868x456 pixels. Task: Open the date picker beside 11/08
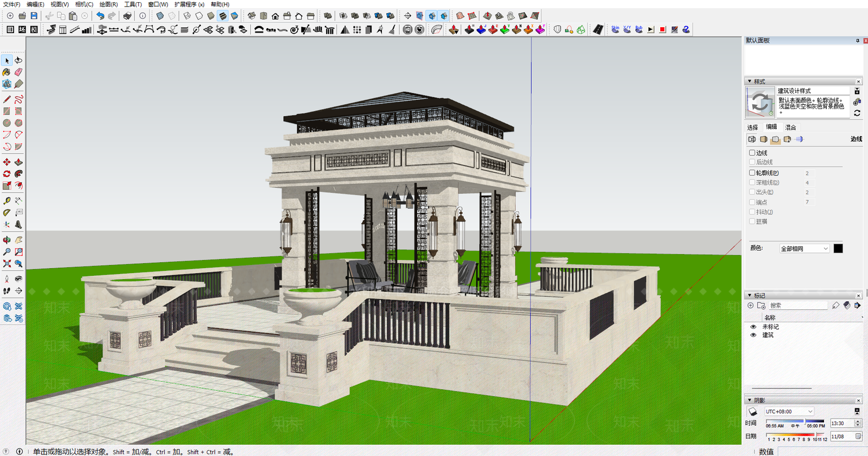(x=858, y=436)
